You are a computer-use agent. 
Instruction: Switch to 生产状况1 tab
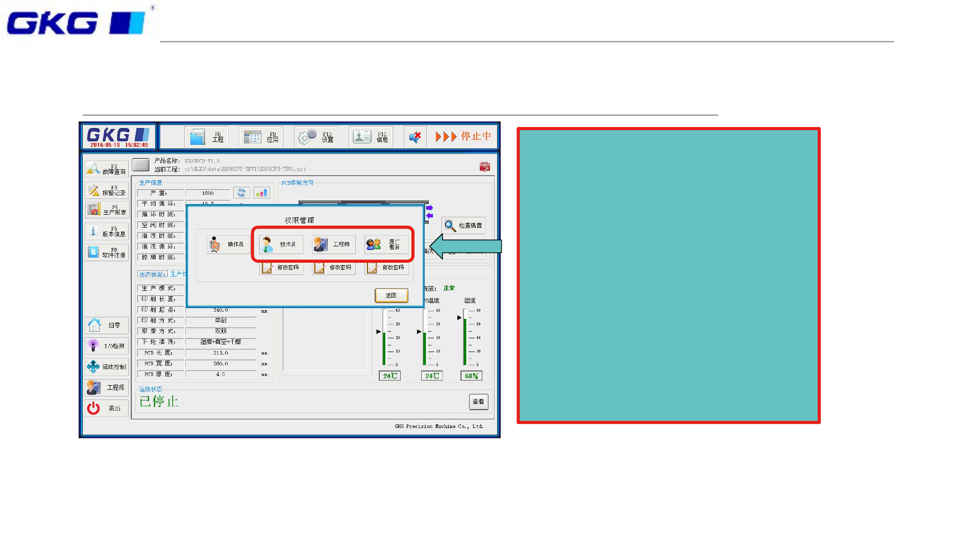tap(152, 274)
